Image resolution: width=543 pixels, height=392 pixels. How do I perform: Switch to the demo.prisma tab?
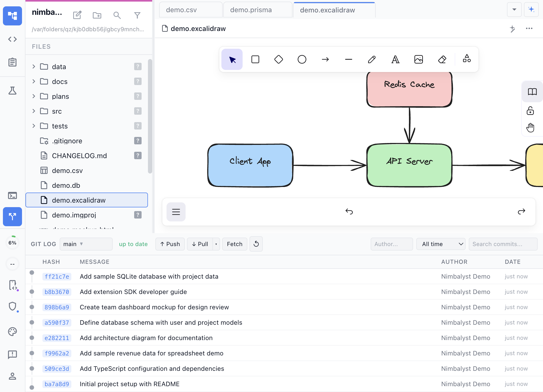click(x=251, y=10)
